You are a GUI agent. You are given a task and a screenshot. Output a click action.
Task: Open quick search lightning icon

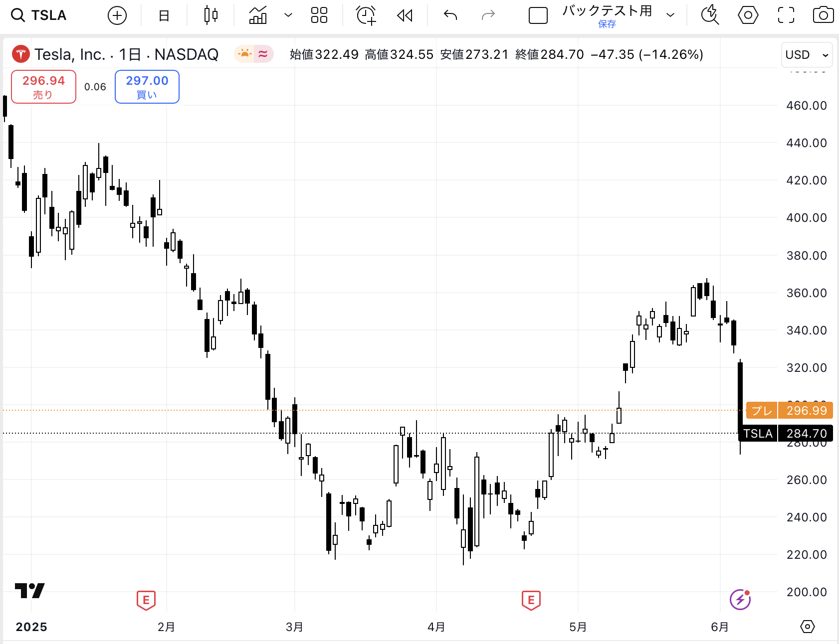click(710, 15)
